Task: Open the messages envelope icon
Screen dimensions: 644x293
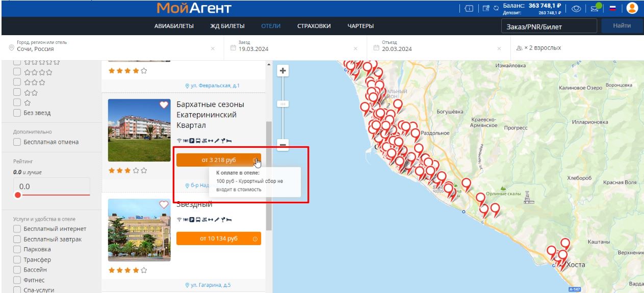Action: (x=595, y=9)
